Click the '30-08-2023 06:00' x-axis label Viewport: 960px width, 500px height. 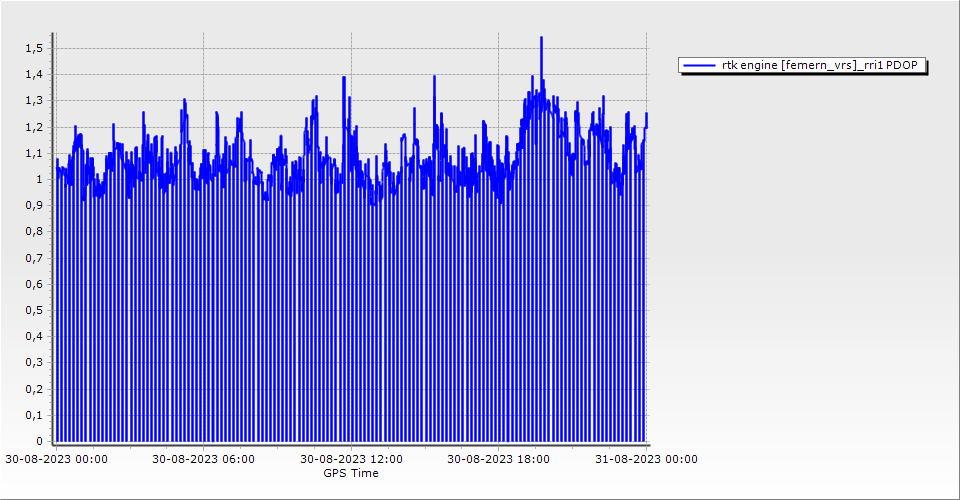pyautogui.click(x=203, y=460)
